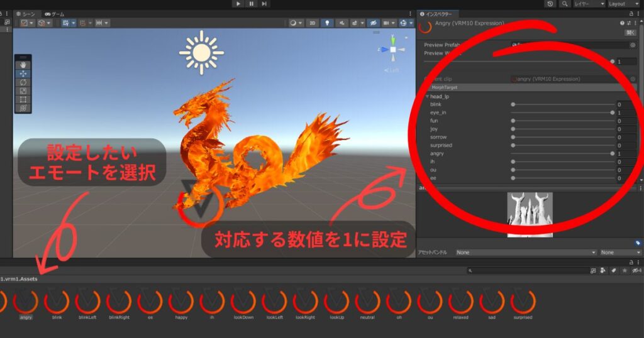Select the lookLeft expression asset
This screenshot has height=338, width=644.
(274, 304)
